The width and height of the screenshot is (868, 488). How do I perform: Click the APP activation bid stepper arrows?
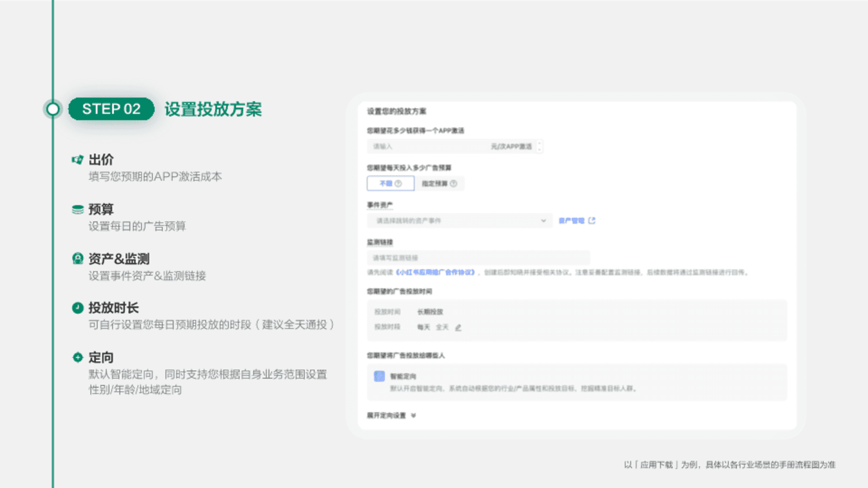[x=539, y=146]
